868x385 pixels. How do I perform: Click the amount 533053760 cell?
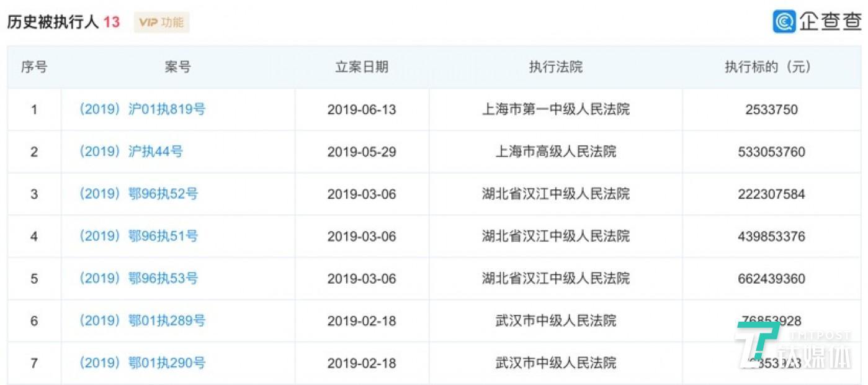tap(772, 152)
